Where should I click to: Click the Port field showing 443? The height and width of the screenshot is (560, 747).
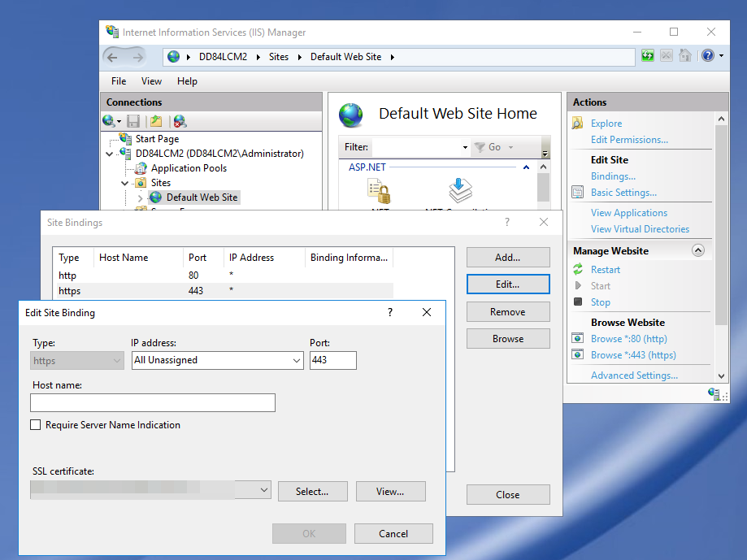333,361
